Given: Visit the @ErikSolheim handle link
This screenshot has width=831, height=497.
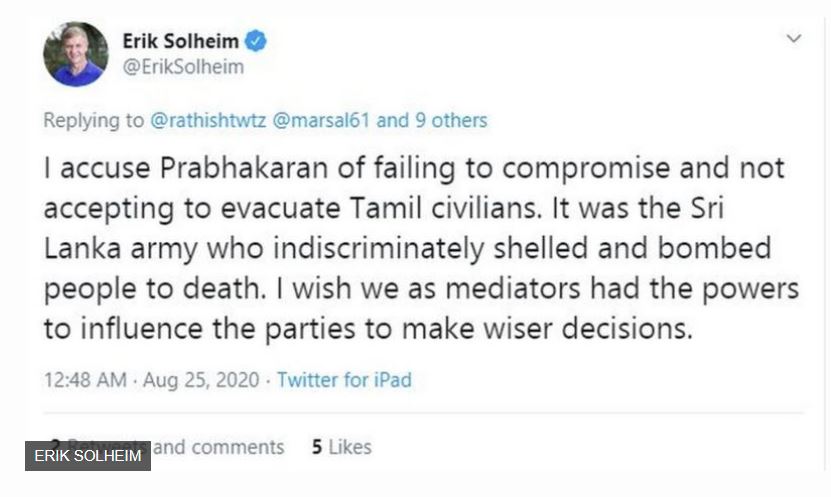Looking at the screenshot, I should tap(183, 67).
